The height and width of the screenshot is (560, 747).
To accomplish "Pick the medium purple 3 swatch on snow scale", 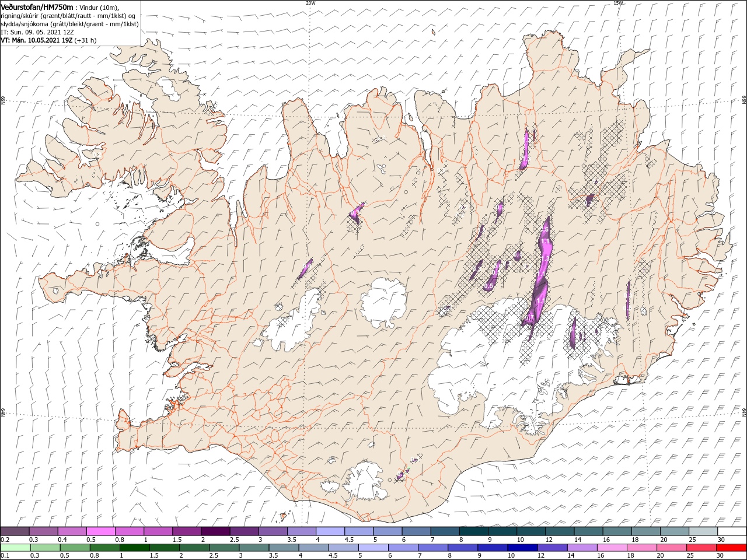I will [273, 531].
